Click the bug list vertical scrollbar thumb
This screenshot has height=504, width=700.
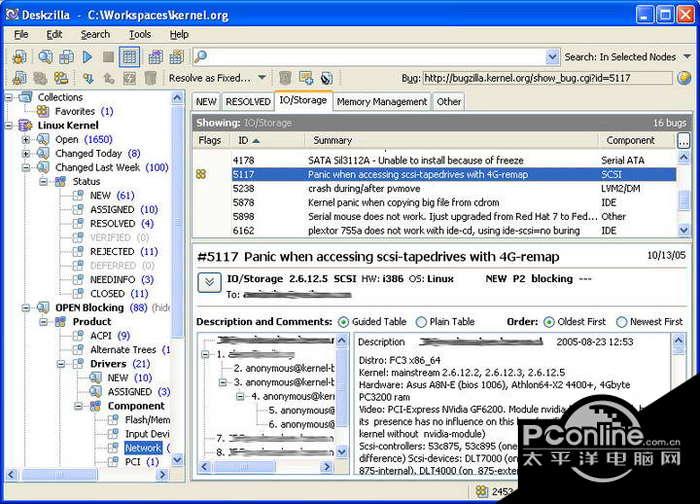[684, 200]
